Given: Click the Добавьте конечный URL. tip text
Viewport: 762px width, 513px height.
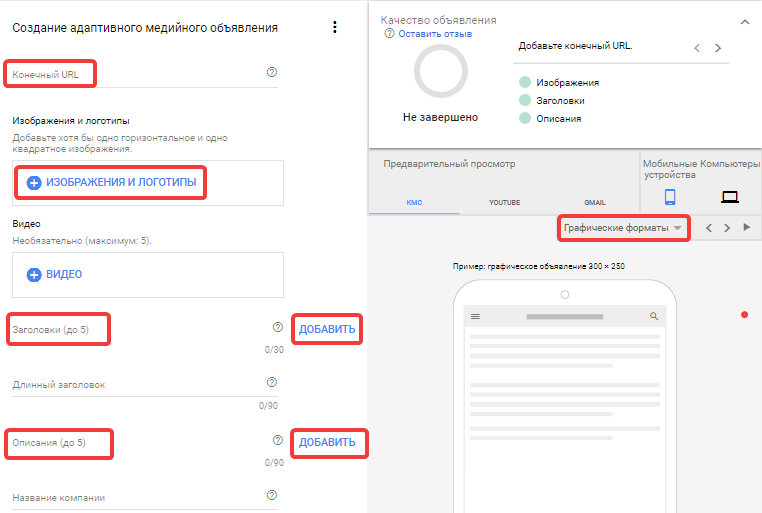Looking at the screenshot, I should (x=575, y=46).
